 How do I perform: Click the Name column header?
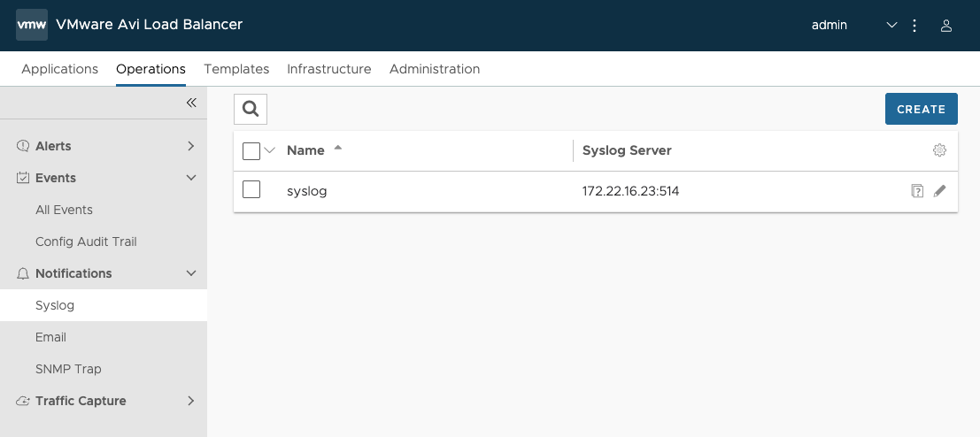pyautogui.click(x=305, y=150)
